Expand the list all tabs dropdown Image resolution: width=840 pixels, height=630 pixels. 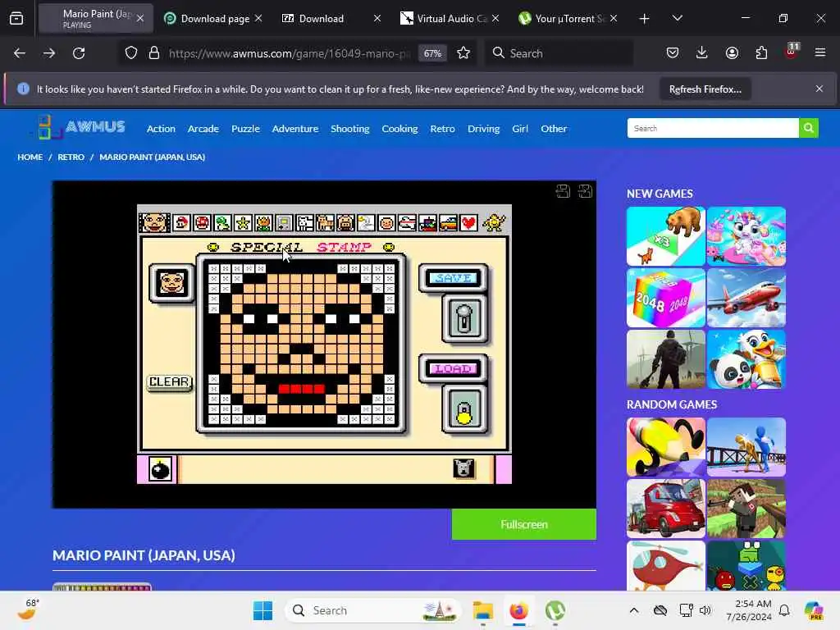tap(677, 19)
